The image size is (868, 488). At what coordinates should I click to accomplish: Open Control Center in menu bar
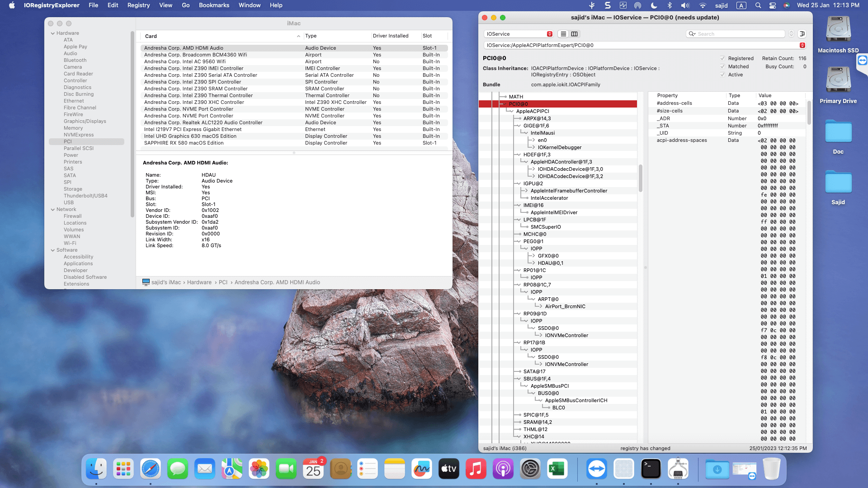coord(773,5)
